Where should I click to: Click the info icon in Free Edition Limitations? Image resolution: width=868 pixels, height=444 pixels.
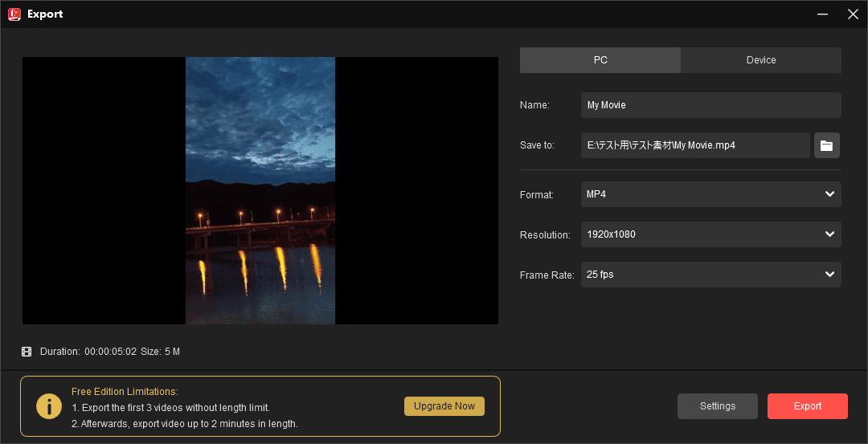[x=49, y=407]
